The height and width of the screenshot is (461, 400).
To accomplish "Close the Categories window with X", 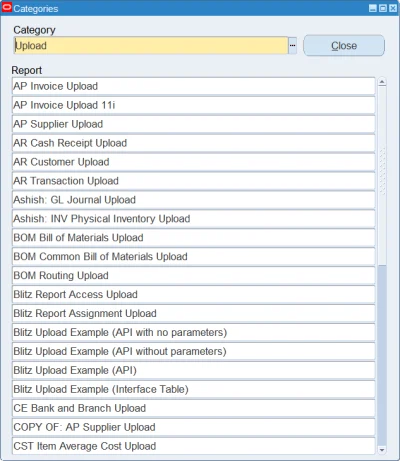I will pyautogui.click(x=393, y=8).
